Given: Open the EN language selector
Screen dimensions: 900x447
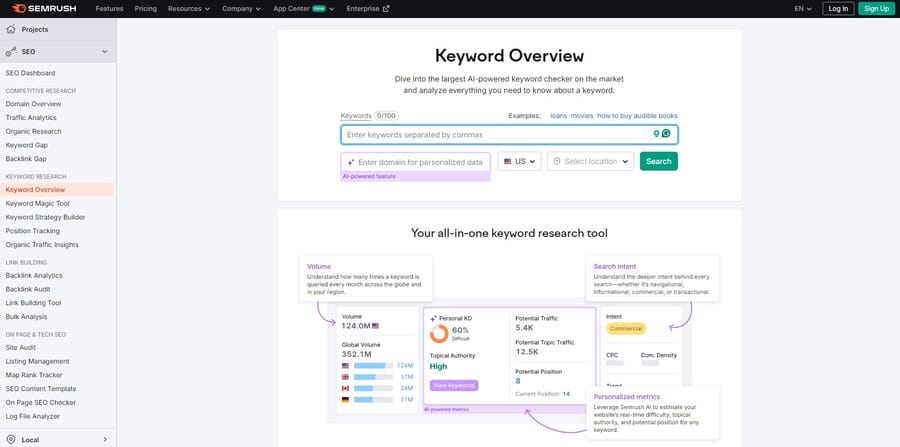Looking at the screenshot, I should click(803, 9).
